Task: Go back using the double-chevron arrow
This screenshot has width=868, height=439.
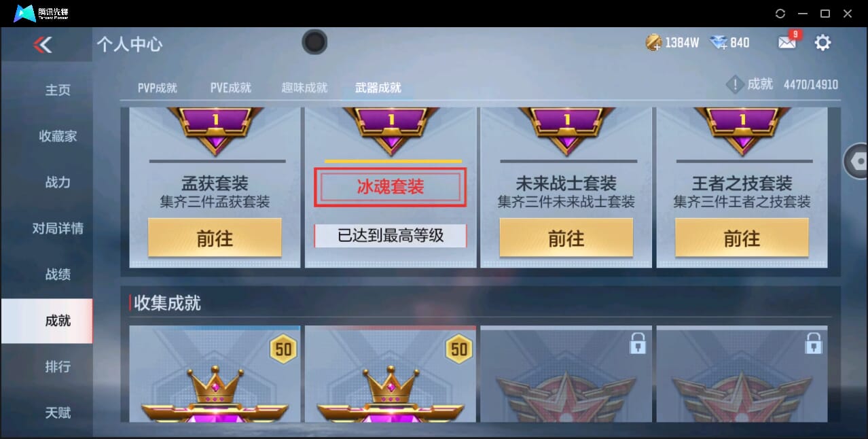Action: pos(43,46)
